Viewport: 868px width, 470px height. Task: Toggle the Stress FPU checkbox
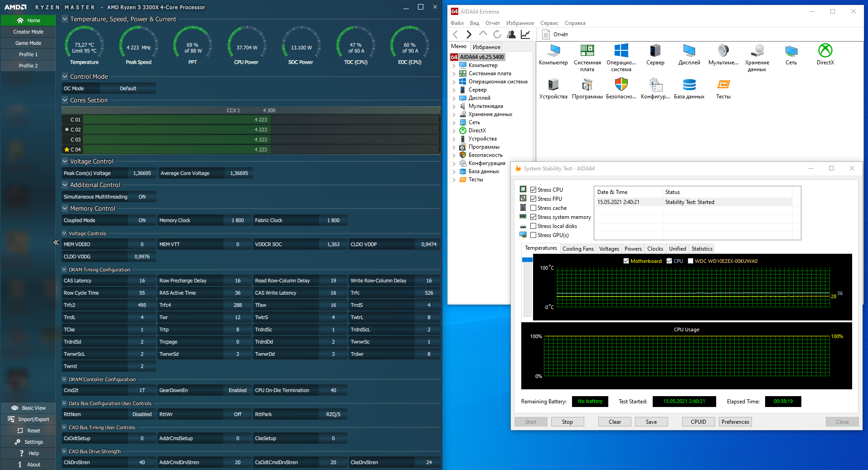pos(533,199)
